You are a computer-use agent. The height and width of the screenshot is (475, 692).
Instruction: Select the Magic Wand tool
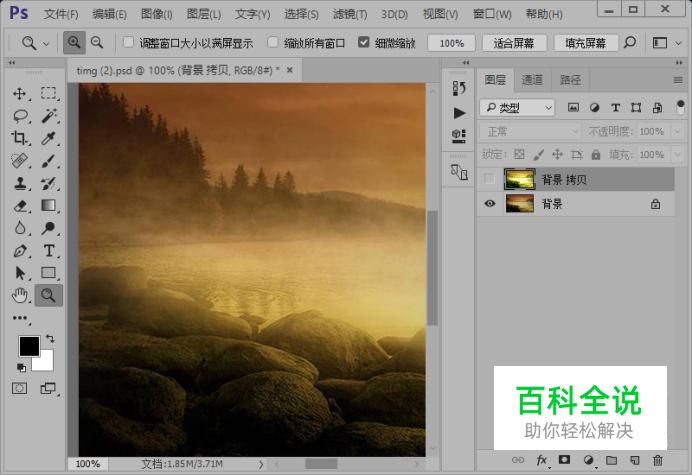(x=49, y=116)
